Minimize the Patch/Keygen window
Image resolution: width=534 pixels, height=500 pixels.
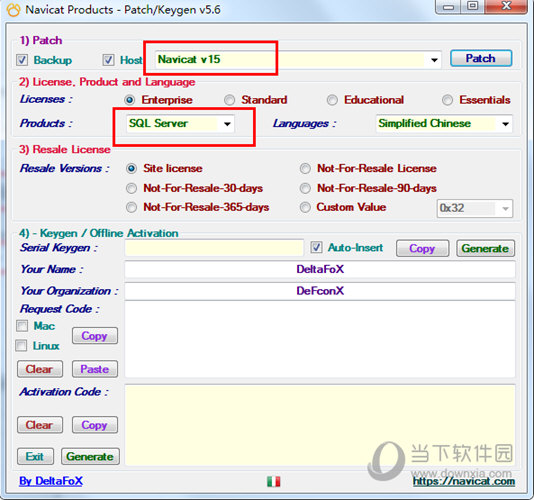click(448, 6)
